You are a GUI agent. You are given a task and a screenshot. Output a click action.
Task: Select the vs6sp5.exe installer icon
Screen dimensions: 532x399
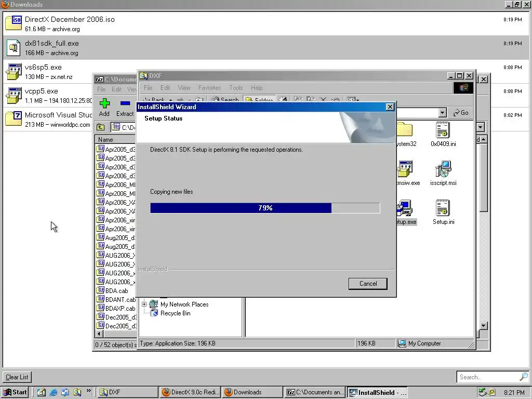click(x=14, y=71)
